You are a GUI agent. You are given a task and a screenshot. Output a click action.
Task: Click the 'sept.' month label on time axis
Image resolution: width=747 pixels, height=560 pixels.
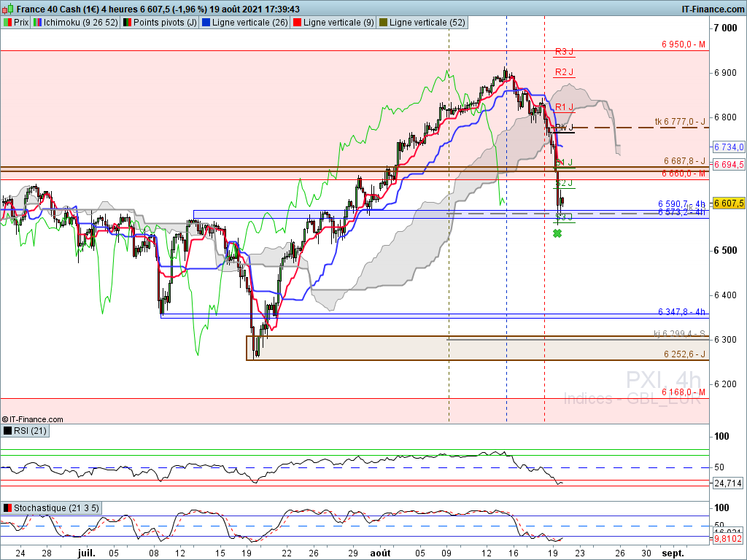click(673, 553)
